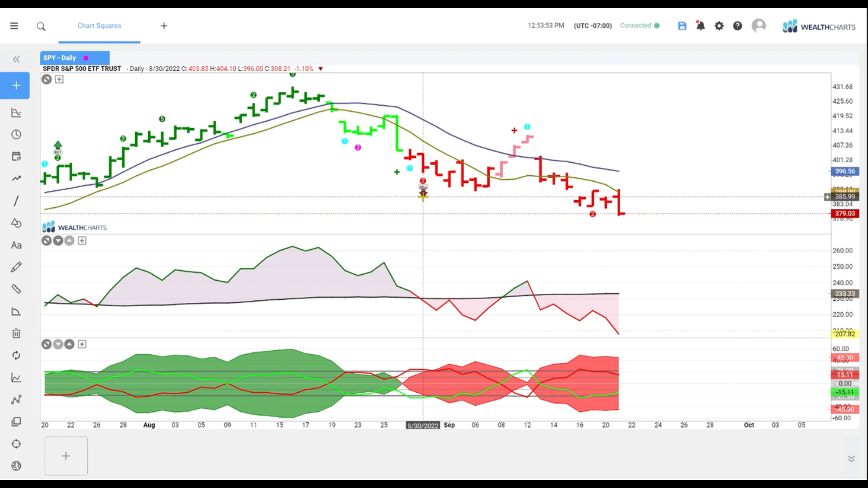The height and width of the screenshot is (488, 868).
Task: Open the help question mark
Action: click(737, 26)
